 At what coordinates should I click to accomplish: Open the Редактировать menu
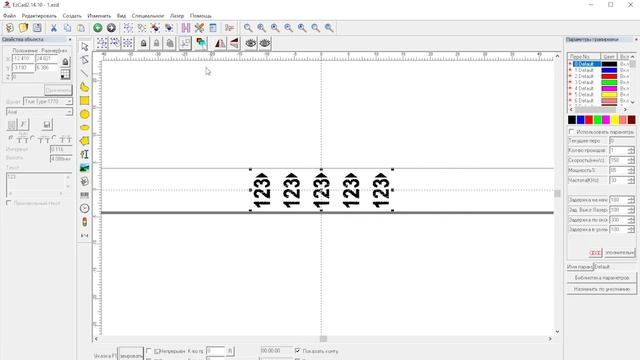coord(39,16)
